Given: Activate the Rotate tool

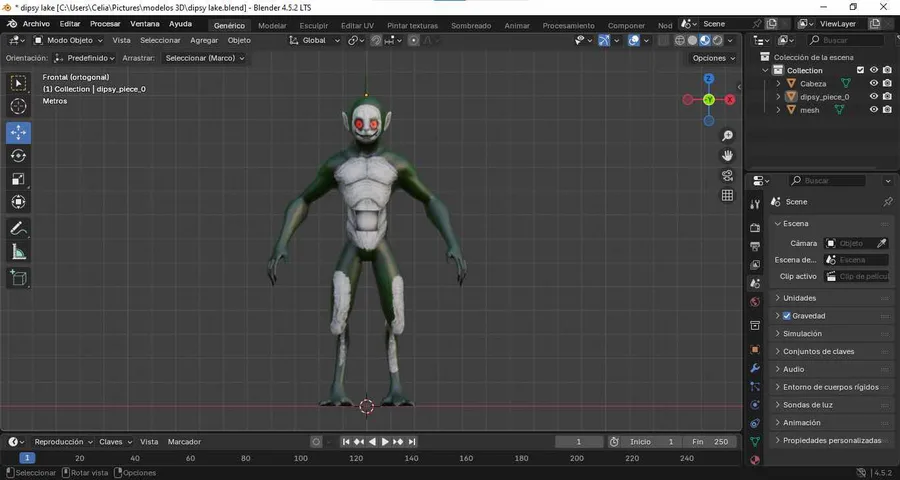Looking at the screenshot, I should [x=18, y=156].
